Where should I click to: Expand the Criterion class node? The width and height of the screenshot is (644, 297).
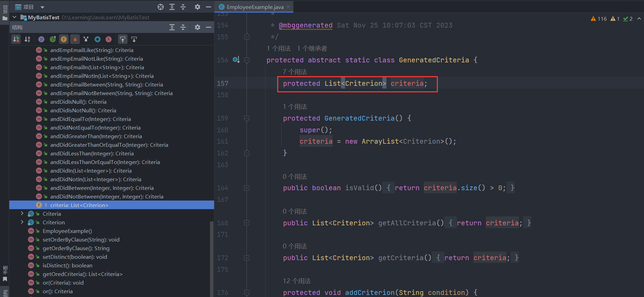coord(22,222)
